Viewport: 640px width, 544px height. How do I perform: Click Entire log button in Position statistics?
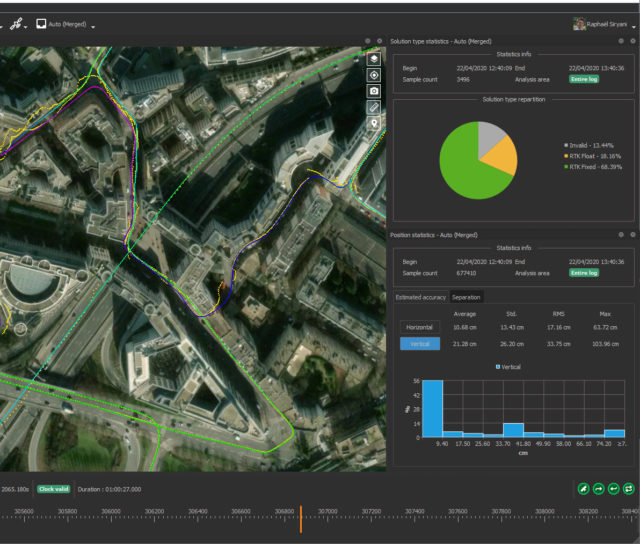coord(584,272)
